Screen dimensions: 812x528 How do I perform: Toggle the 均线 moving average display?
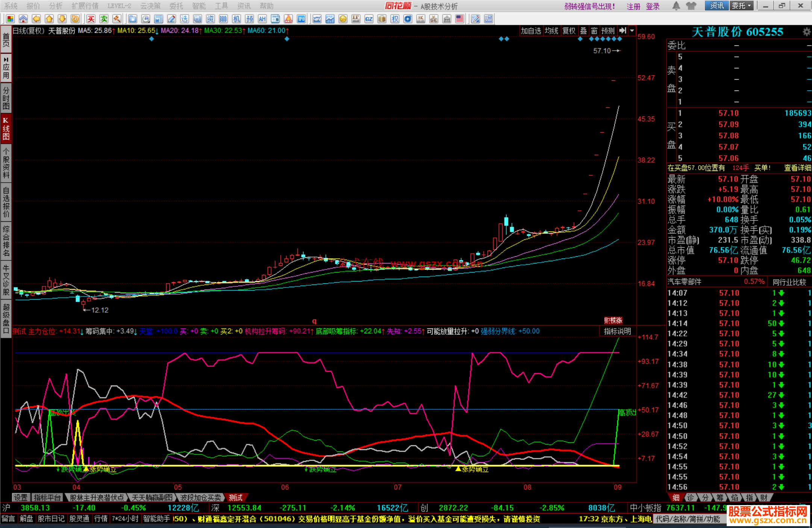(x=551, y=31)
